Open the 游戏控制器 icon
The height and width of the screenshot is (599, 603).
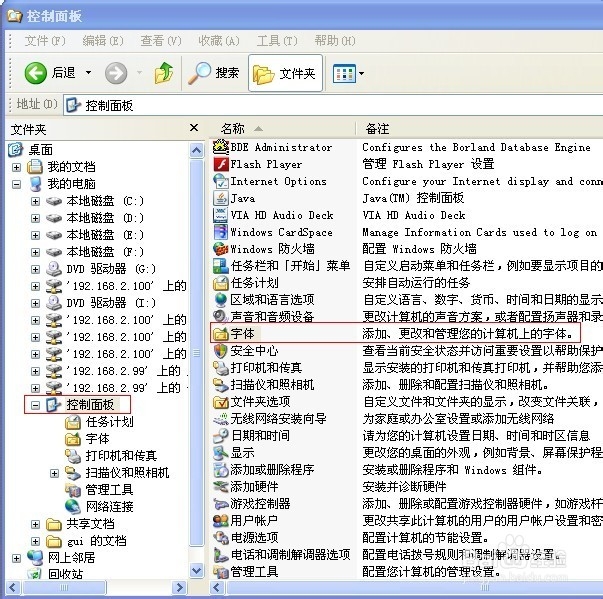pyautogui.click(x=221, y=504)
